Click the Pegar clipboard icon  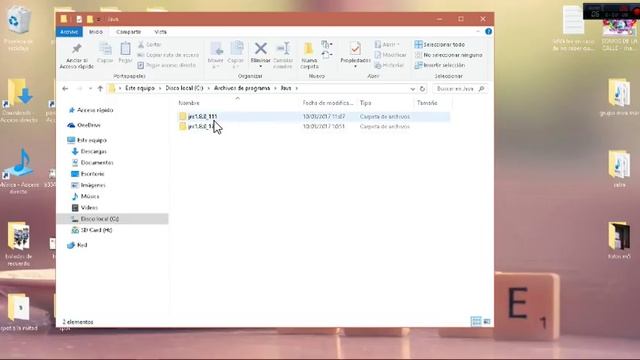coord(125,53)
